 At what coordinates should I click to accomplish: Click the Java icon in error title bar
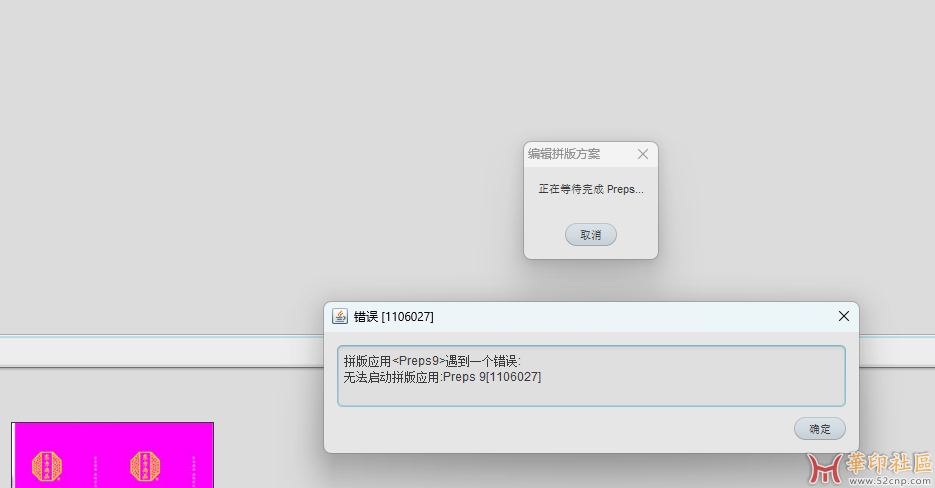coord(340,316)
